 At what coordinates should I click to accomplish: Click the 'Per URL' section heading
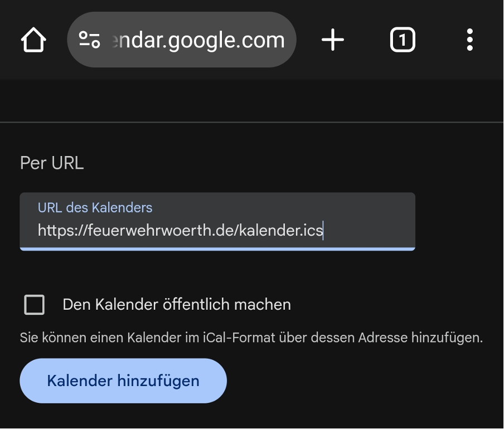tap(52, 163)
